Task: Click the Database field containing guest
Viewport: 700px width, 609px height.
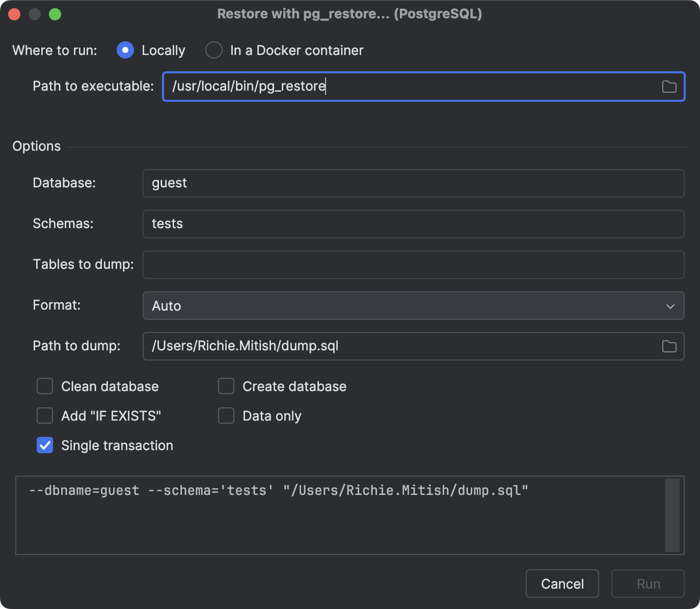Action: [414, 183]
